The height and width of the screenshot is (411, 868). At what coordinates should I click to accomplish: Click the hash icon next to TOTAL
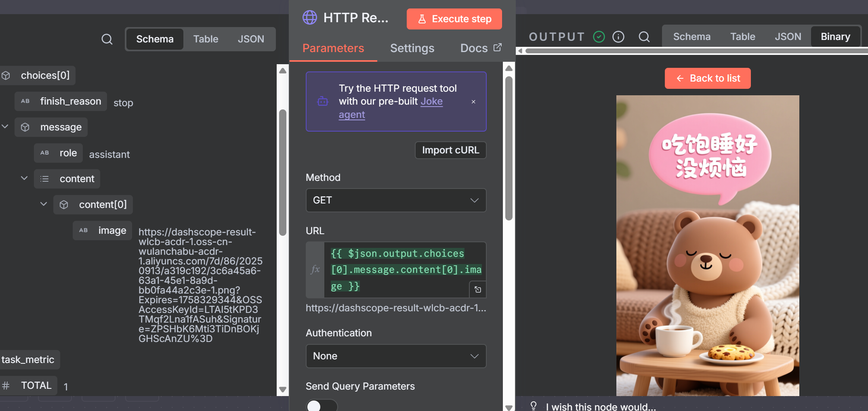[6, 386]
